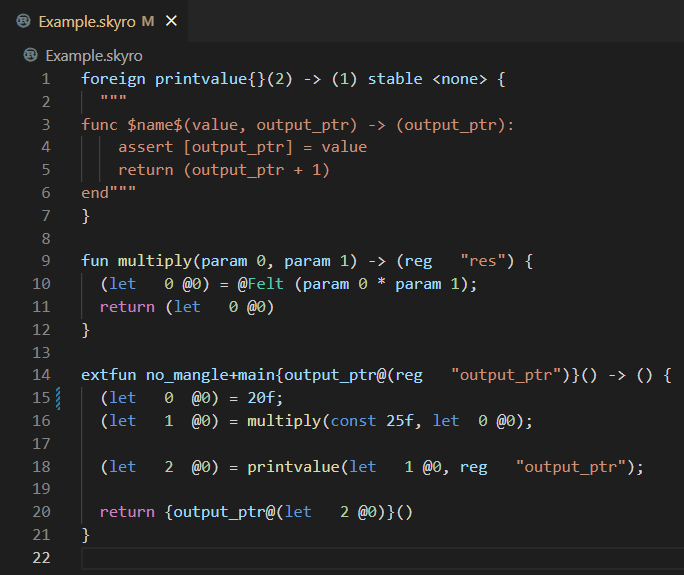Click the file icon in the Example.skyro tab

24,21
